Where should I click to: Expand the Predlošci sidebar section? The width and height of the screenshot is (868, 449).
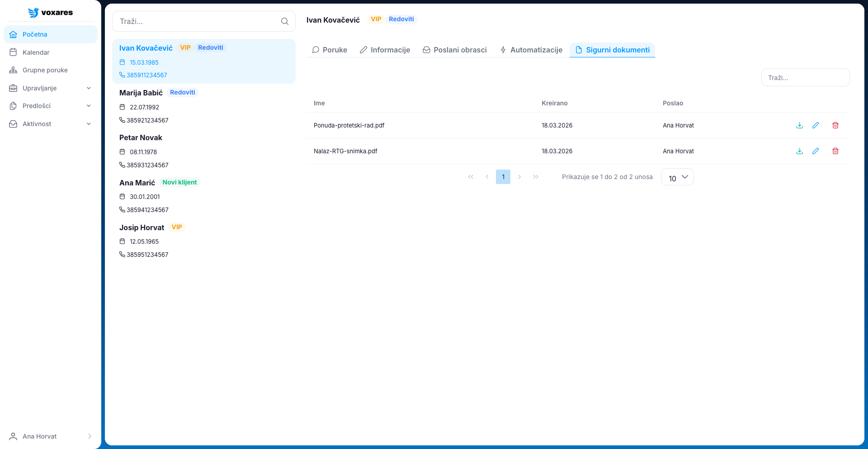(x=50, y=106)
